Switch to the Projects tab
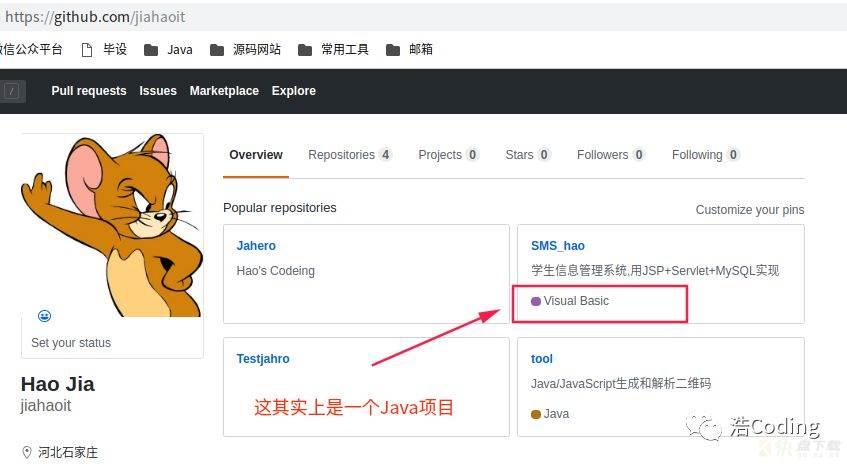The height and width of the screenshot is (466, 847). pos(448,155)
